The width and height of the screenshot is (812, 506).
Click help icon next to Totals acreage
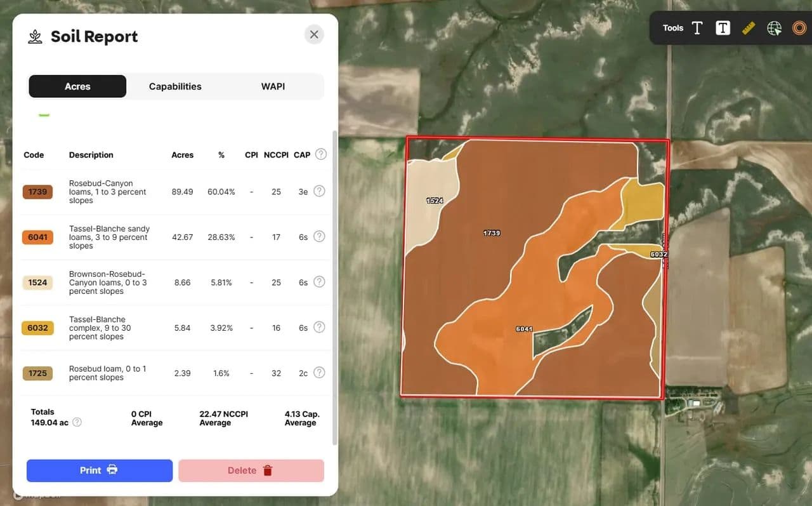(x=77, y=422)
